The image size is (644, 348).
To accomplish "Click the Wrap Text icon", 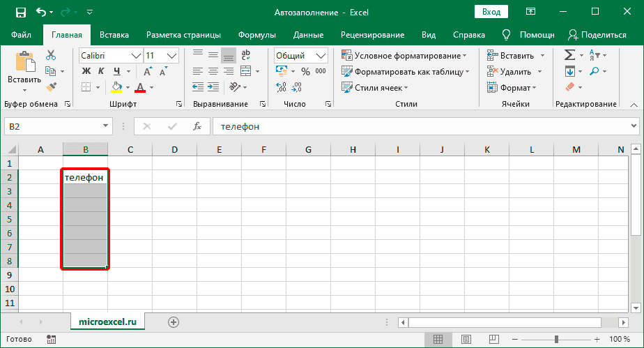I will tap(245, 56).
